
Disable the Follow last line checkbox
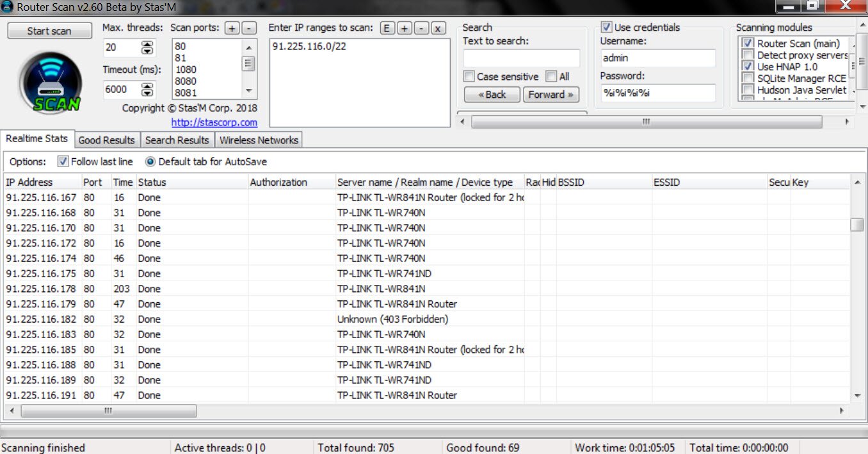pyautogui.click(x=63, y=161)
